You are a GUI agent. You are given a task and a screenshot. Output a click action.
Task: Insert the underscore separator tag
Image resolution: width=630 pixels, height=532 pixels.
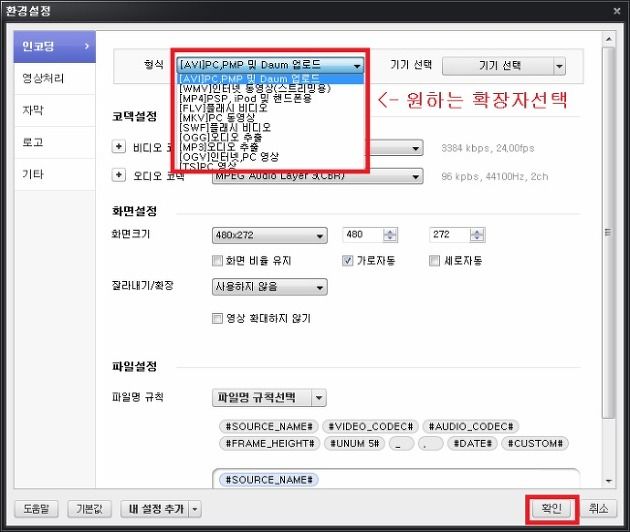tap(401, 444)
